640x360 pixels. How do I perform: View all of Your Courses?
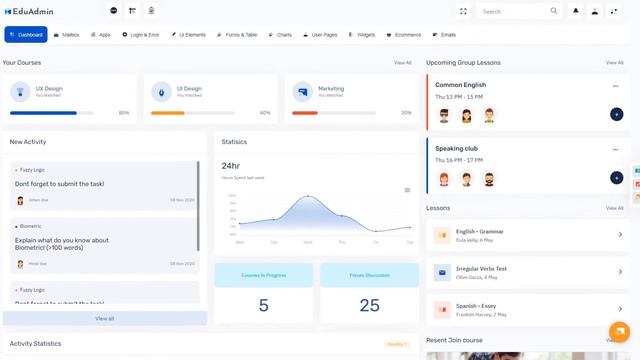click(402, 62)
